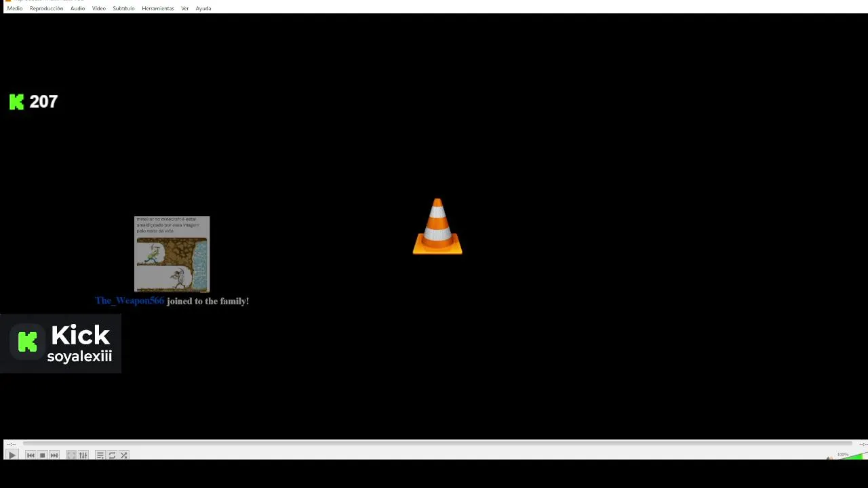Open the Reproducción menu
The image size is (868, 488).
[46, 8]
